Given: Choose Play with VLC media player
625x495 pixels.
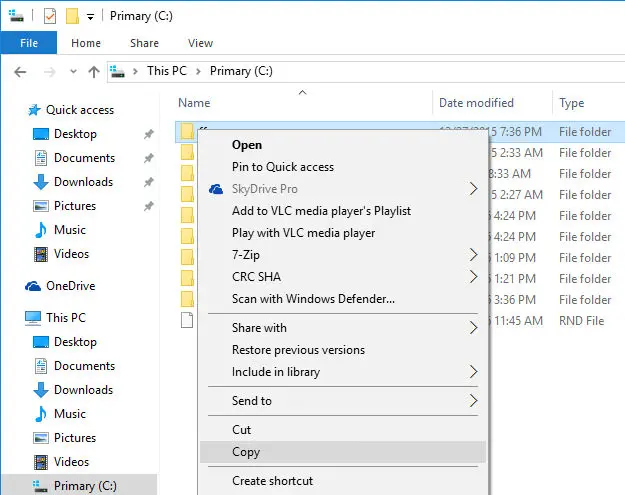Looking at the screenshot, I should click(342, 233).
